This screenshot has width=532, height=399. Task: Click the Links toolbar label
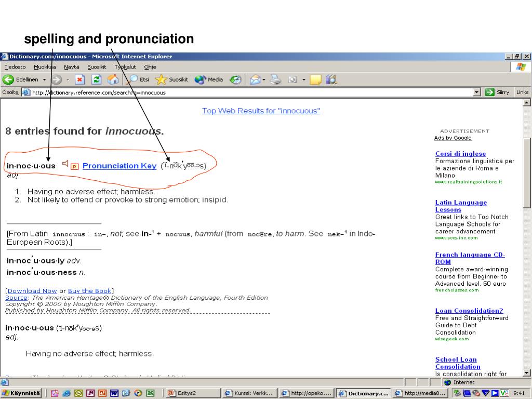[x=522, y=92]
